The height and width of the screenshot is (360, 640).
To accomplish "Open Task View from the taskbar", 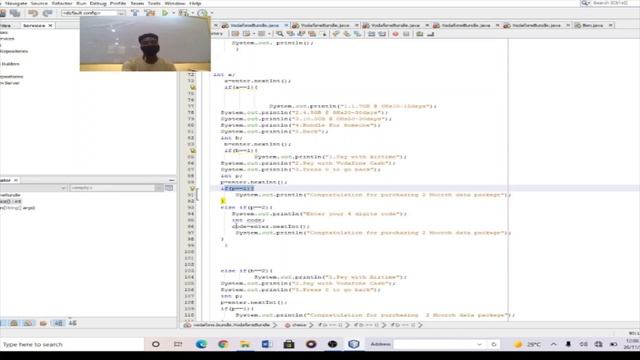I will [178, 344].
